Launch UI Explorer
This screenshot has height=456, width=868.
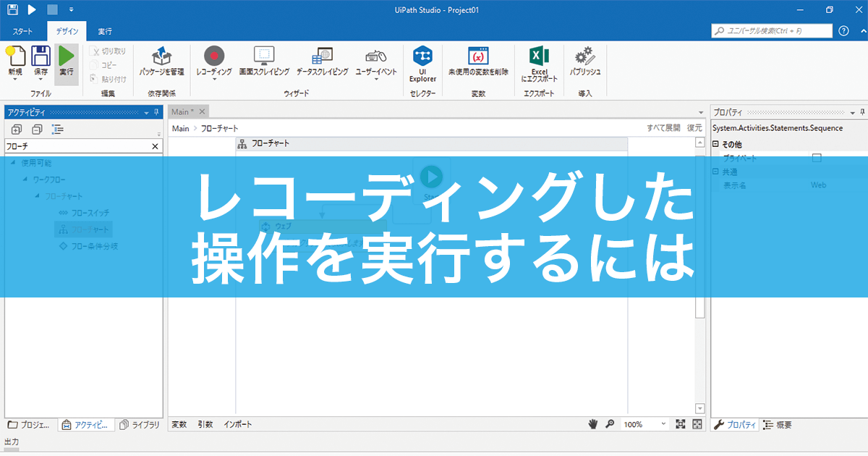(x=422, y=64)
